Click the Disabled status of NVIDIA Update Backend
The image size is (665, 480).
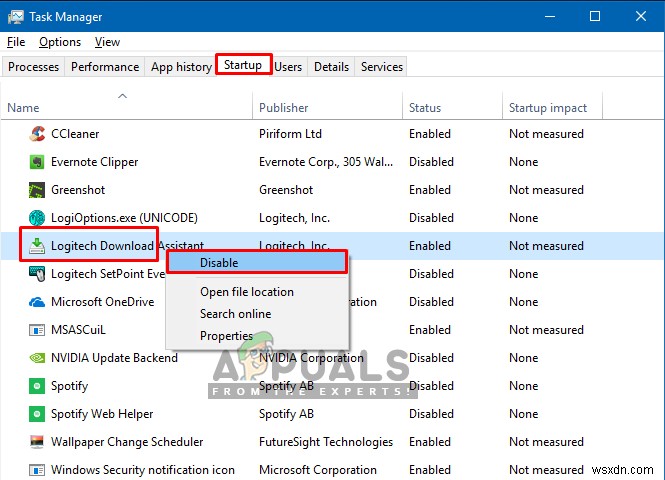coord(431,358)
